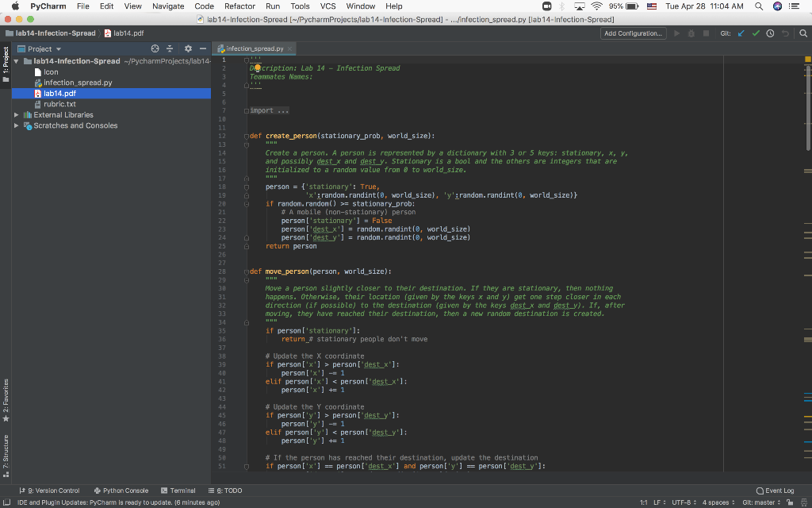Open the Refactor menu
Image resolution: width=812 pixels, height=508 pixels.
[x=239, y=6]
